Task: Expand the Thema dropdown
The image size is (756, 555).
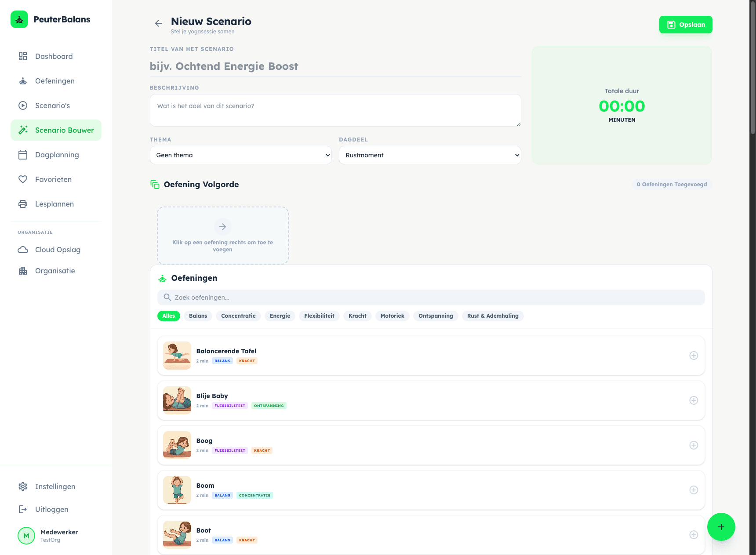Action: (240, 155)
